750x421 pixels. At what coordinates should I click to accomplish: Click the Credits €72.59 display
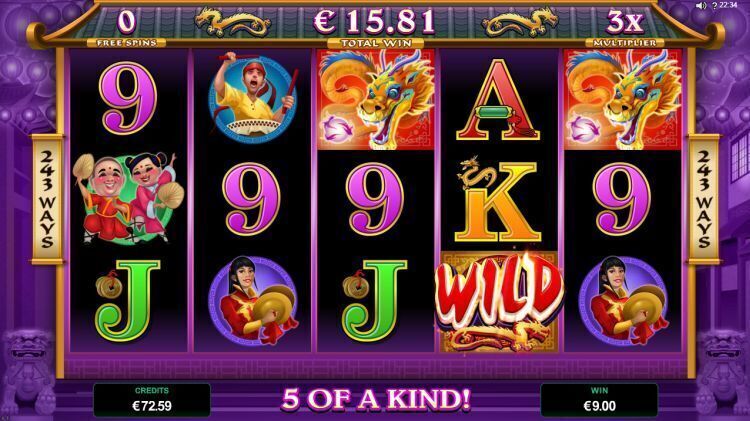click(152, 399)
